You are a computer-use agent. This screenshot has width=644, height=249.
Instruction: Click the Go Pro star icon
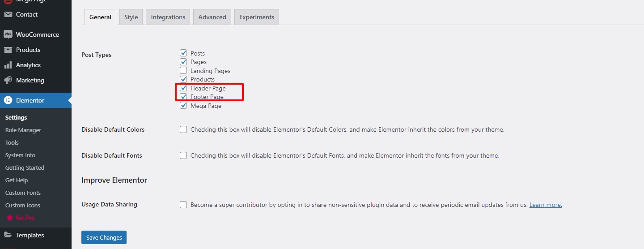9,218
